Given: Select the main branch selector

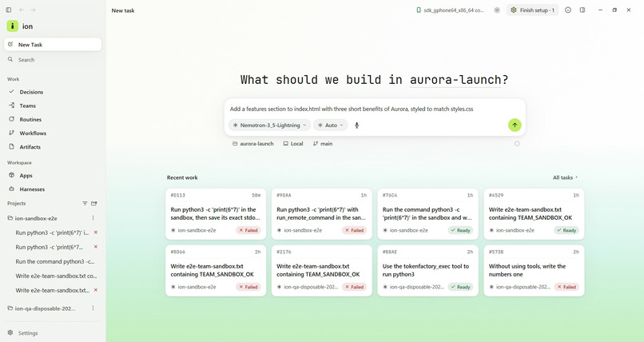Looking at the screenshot, I should [323, 144].
